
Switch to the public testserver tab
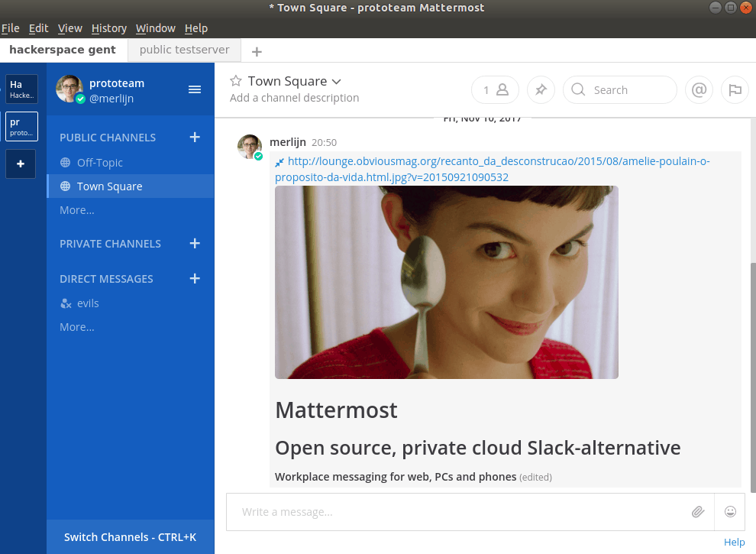point(184,50)
